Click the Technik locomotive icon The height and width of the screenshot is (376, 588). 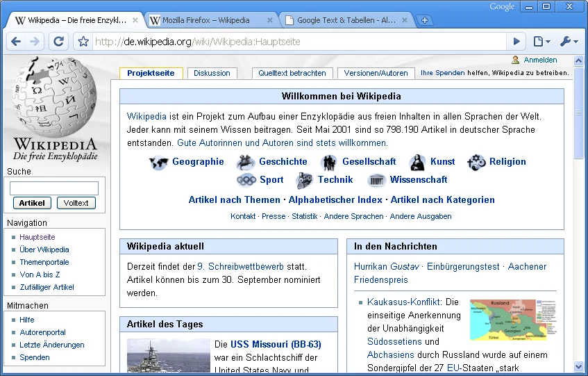(x=304, y=181)
